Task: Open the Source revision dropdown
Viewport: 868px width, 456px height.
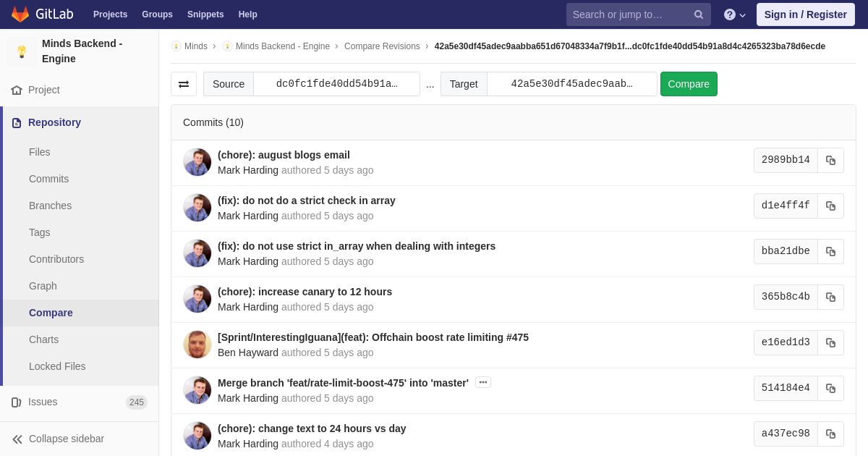Action: pos(336,84)
